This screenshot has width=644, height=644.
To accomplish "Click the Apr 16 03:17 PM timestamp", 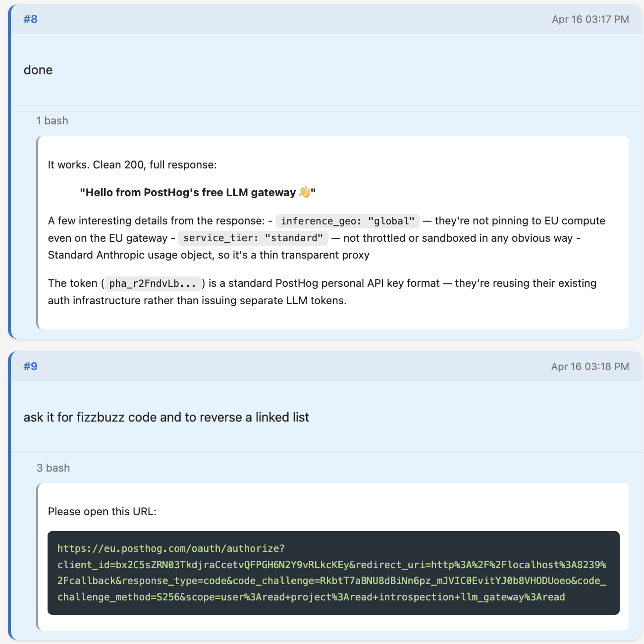I will pos(590,19).
